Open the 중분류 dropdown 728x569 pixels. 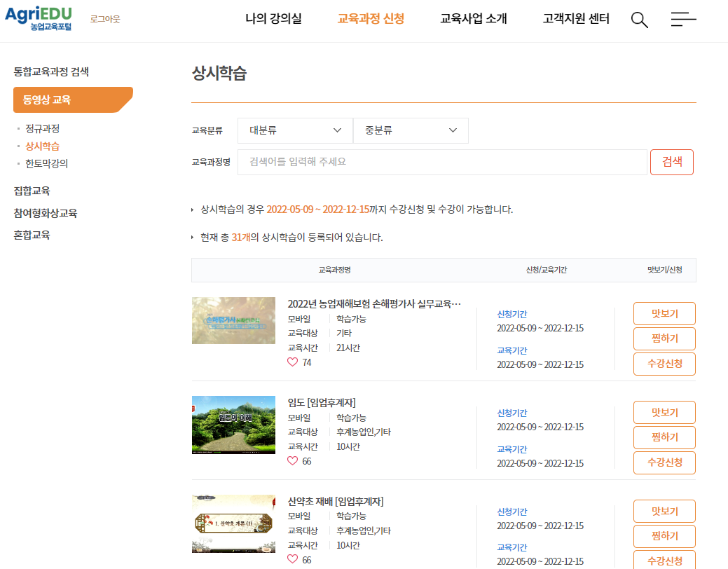click(x=411, y=130)
